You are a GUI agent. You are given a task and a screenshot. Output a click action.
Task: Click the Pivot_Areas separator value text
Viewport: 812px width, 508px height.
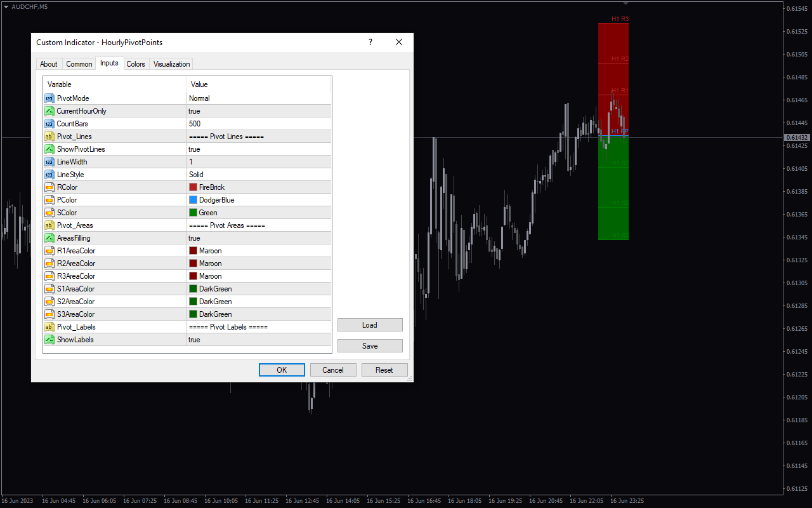(226, 225)
